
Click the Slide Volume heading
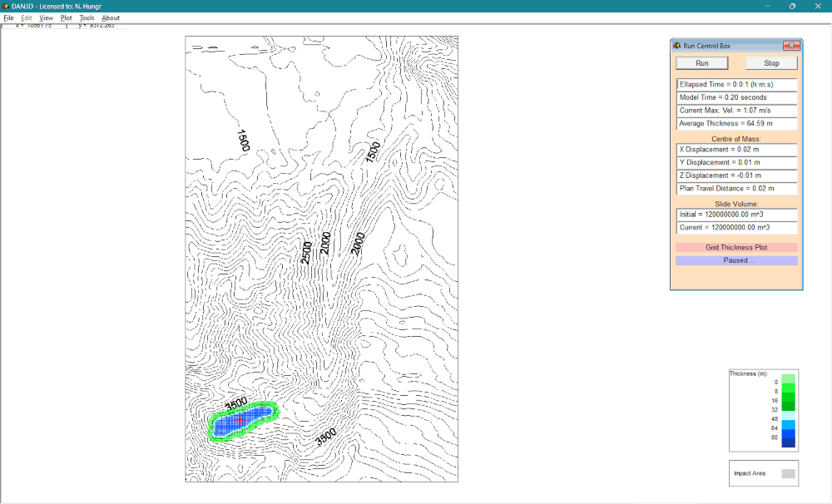click(x=736, y=205)
